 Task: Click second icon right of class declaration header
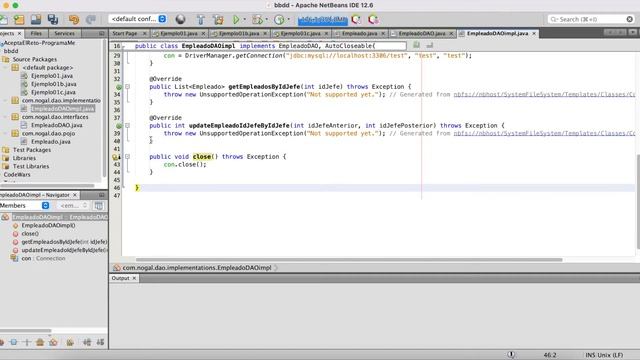[x=429, y=45]
